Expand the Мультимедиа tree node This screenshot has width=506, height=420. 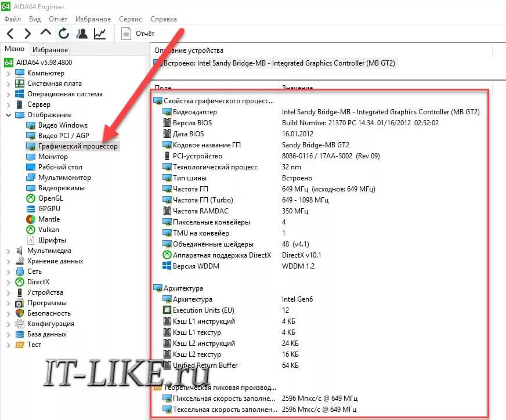pos(8,251)
